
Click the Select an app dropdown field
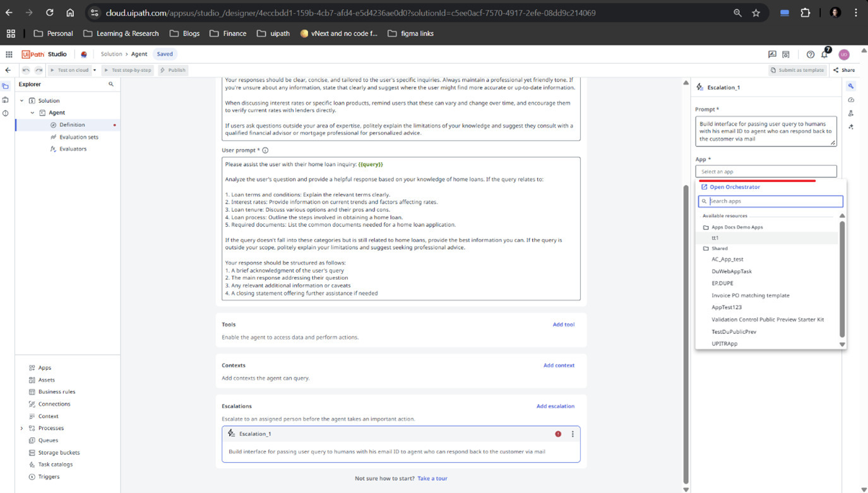pyautogui.click(x=766, y=172)
